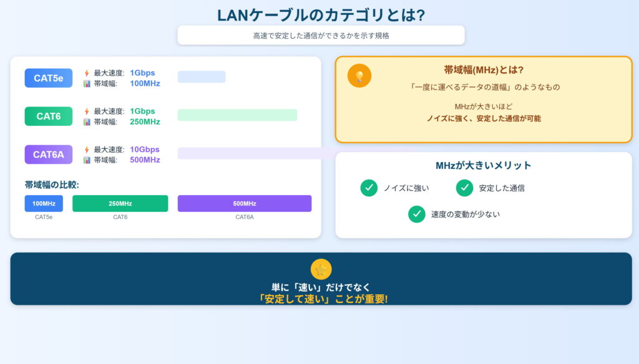Click the green checkmark next to ノイズに強い
The width and height of the screenshot is (639, 364).
369,188
